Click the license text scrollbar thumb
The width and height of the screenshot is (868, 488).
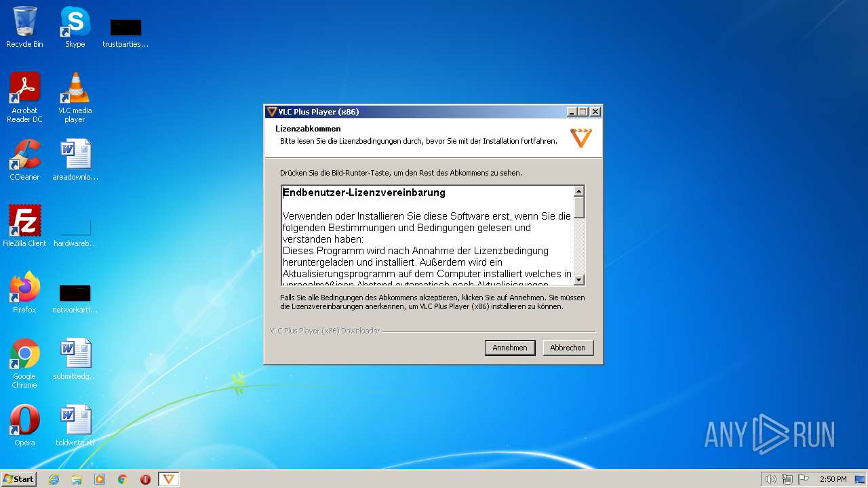pos(579,207)
